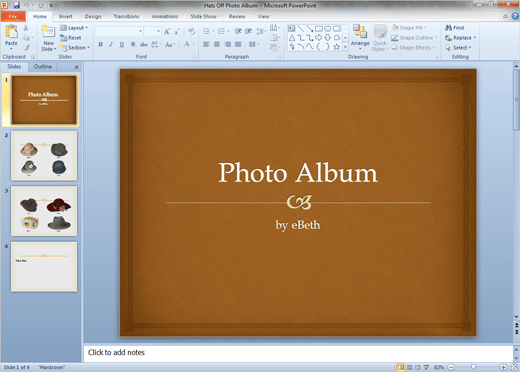Toggle Align Text Right
The width and height of the screenshot is (520, 372).
tap(228, 44)
